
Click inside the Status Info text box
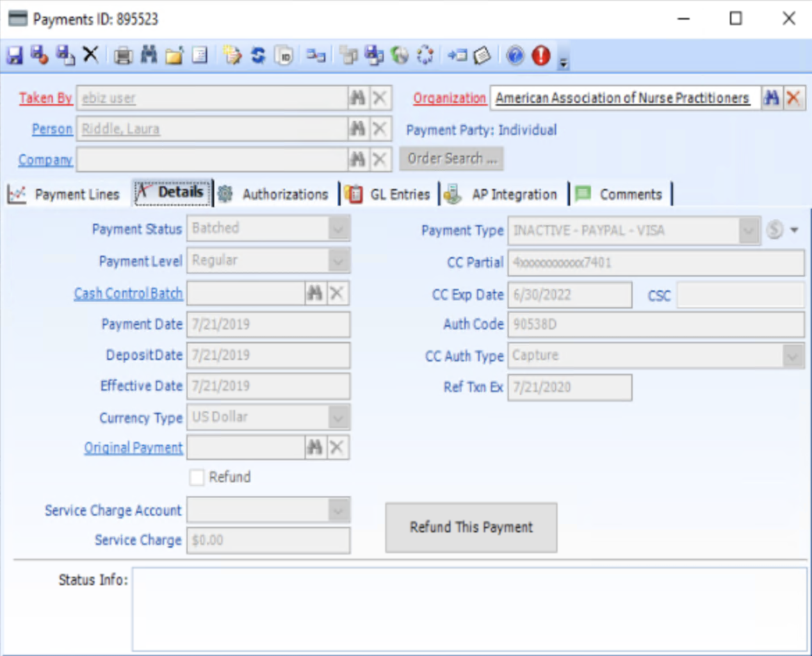(466, 608)
